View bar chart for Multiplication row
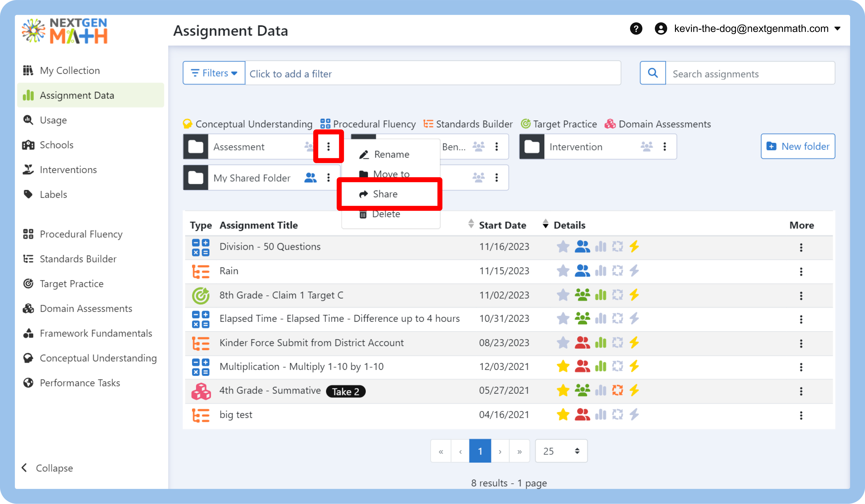The width and height of the screenshot is (865, 504). [600, 366]
